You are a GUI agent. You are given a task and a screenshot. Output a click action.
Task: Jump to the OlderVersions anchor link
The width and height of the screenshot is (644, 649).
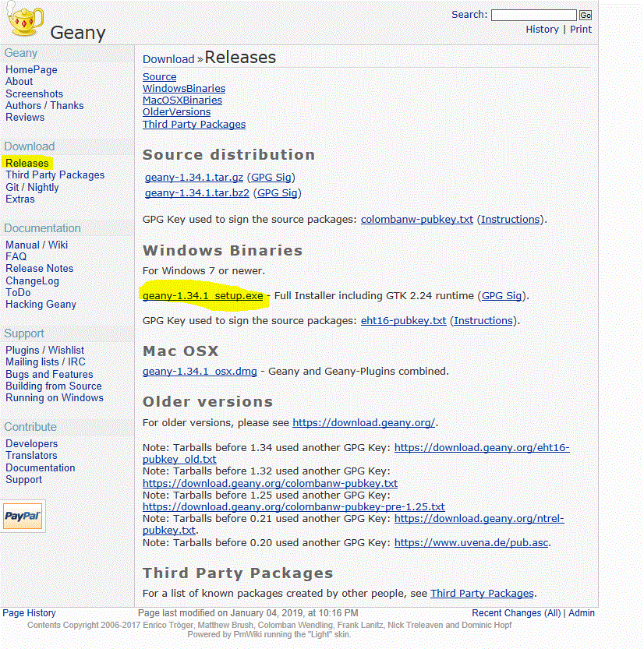176,111
